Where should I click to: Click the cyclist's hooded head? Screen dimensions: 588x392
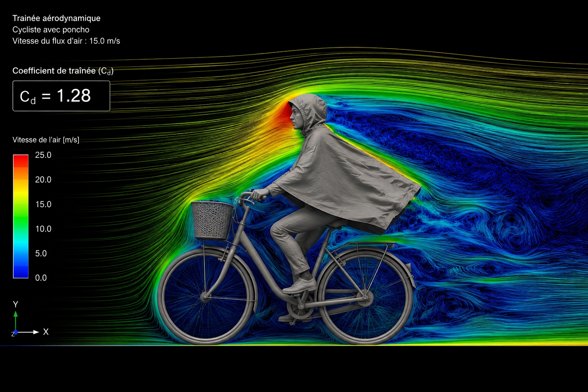[307, 113]
